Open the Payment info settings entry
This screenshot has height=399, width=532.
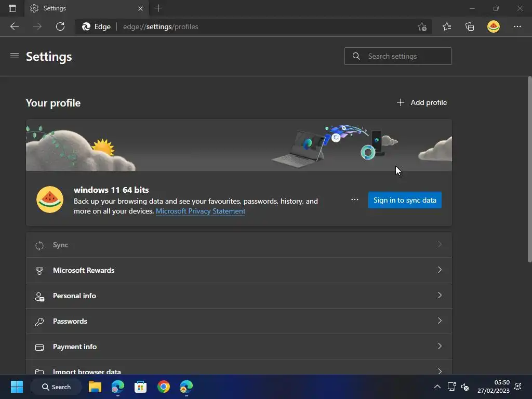pos(239,347)
